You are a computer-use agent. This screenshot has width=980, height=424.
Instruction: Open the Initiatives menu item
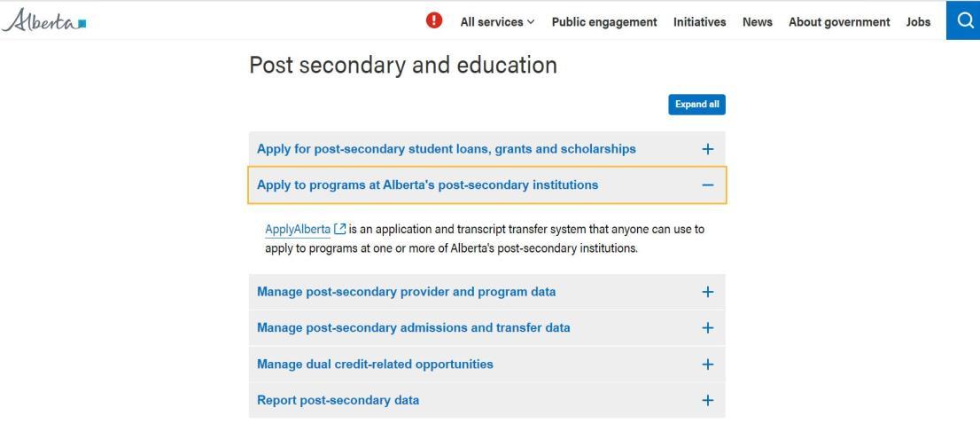click(x=699, y=22)
